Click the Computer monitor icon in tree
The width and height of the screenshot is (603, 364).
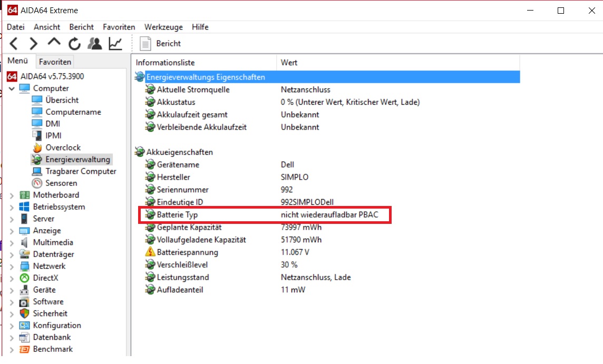click(x=25, y=88)
